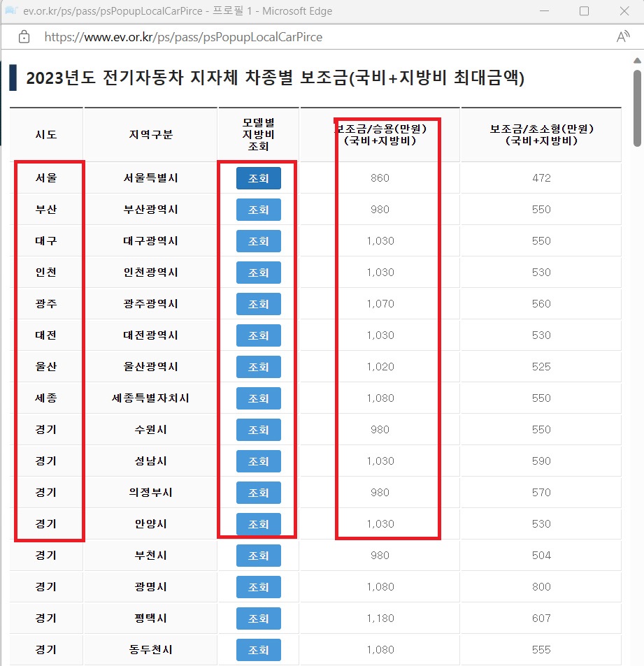The image size is (644, 666).
Task: Click the address bar to edit the URL
Action: [210, 37]
